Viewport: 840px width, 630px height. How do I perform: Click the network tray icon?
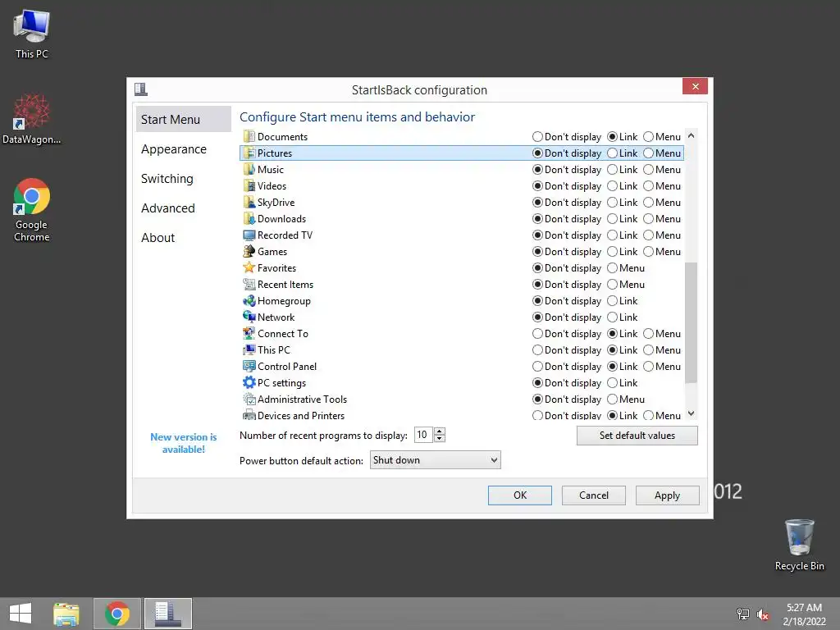[742, 614]
